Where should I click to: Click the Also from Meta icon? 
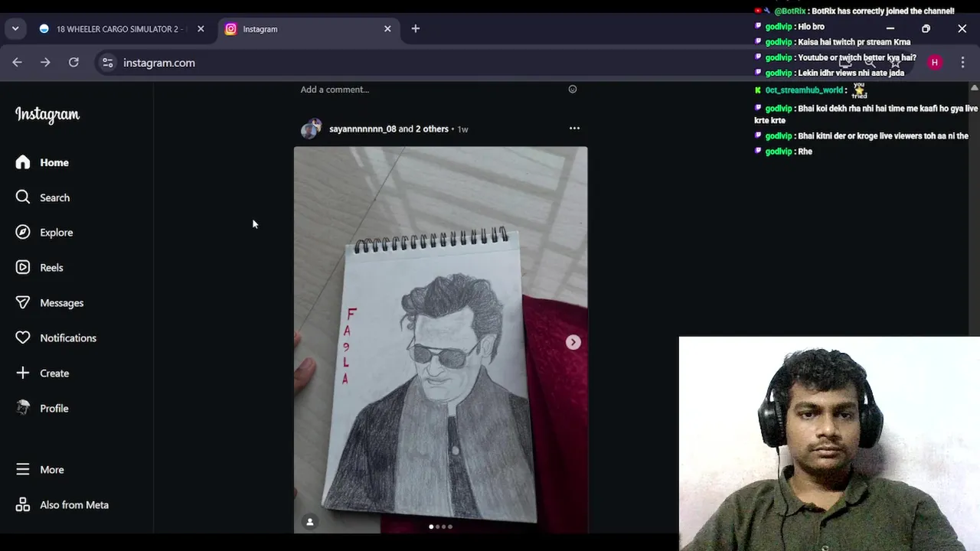(23, 505)
